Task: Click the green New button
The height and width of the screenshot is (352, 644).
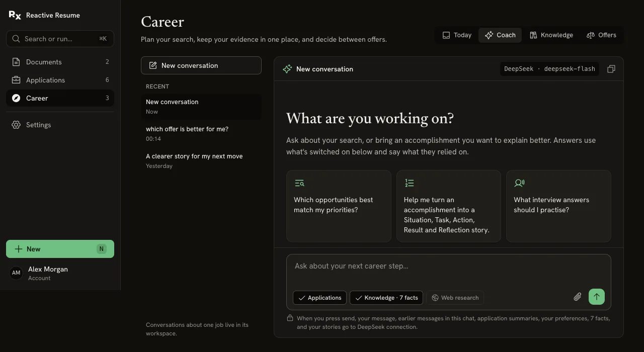Action: click(60, 249)
